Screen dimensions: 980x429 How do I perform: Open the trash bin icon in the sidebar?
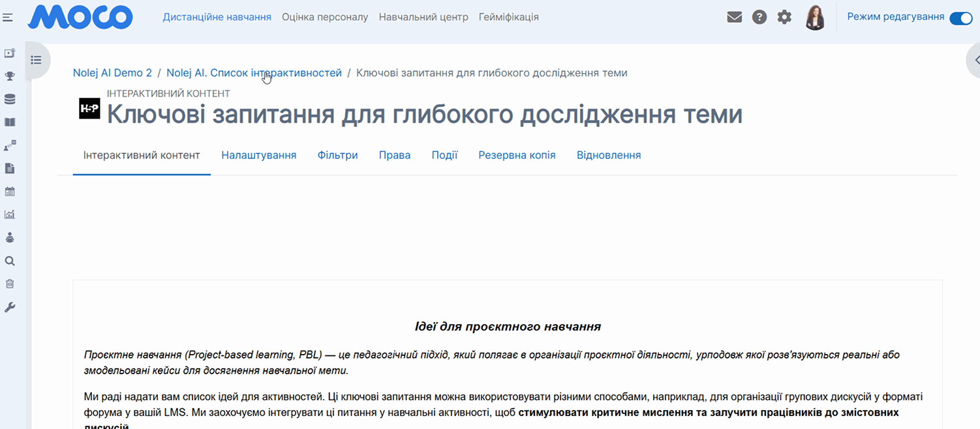pyautogui.click(x=10, y=284)
